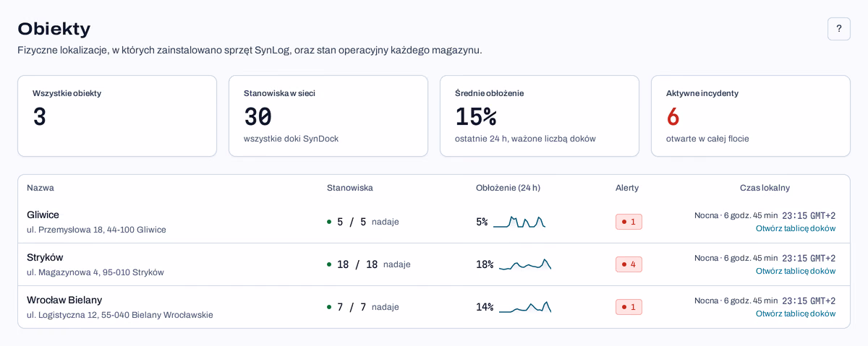This screenshot has width=868, height=346.
Task: Click Gliwice occupancy sparkline chart
Action: [x=519, y=222]
